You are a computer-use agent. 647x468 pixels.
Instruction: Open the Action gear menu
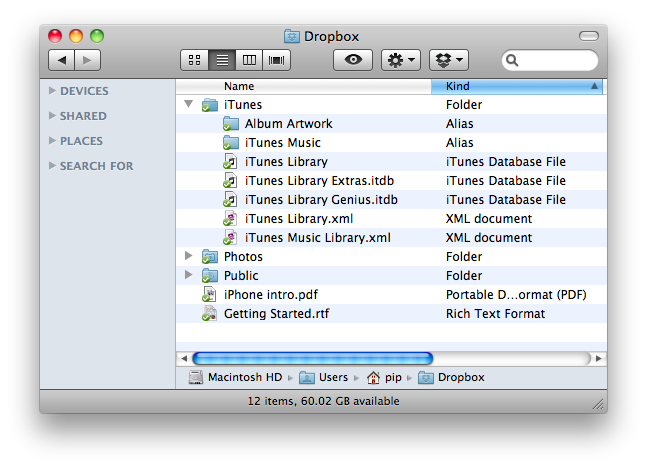pyautogui.click(x=401, y=60)
